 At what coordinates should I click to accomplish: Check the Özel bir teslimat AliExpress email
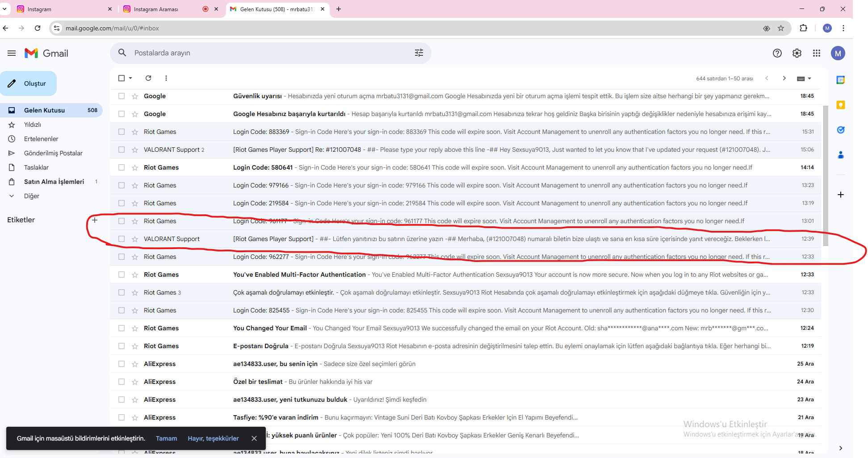click(122, 382)
